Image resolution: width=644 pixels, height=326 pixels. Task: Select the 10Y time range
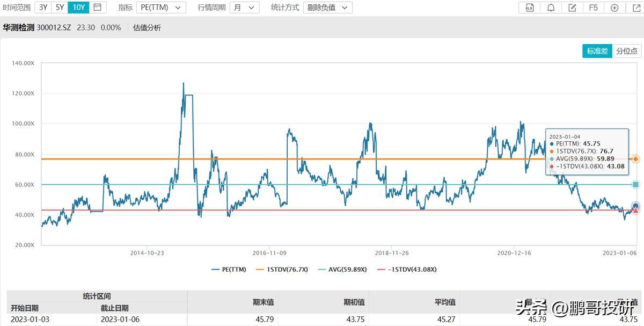pos(78,8)
